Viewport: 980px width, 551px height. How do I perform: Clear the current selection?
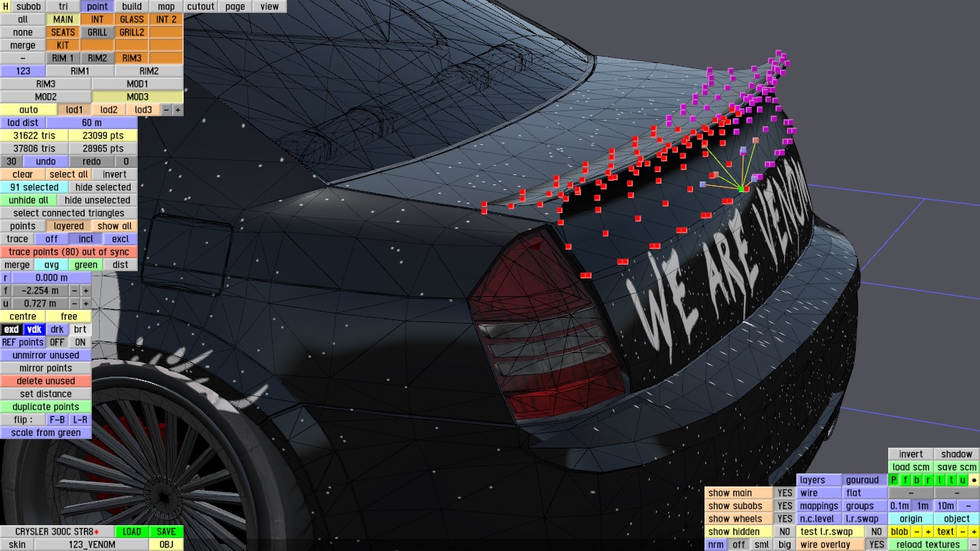(x=23, y=174)
